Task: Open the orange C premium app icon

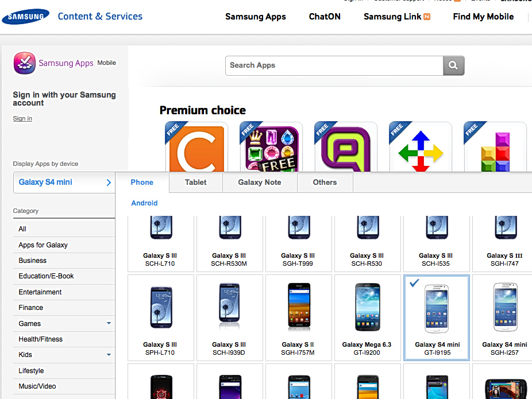Action: point(196,148)
